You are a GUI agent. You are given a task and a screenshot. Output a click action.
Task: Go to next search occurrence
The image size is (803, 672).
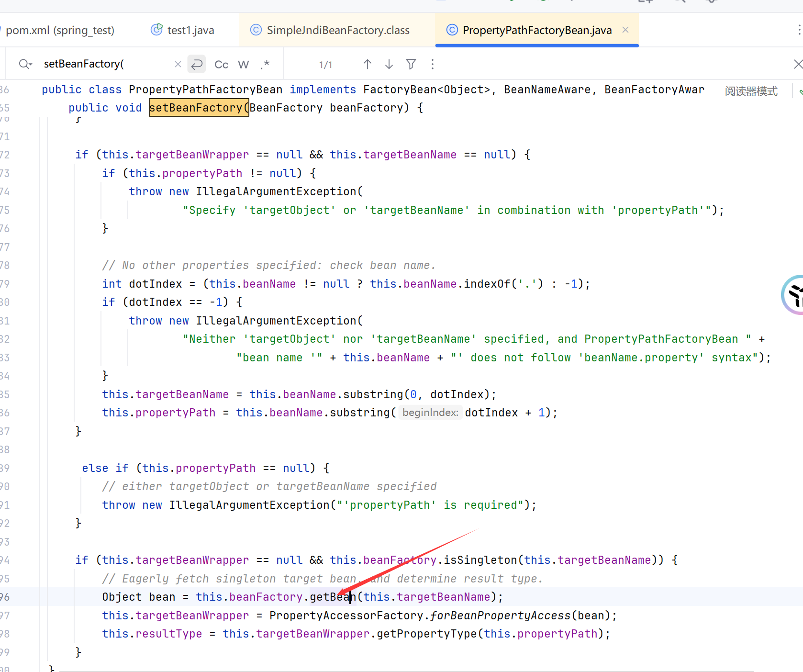389,64
